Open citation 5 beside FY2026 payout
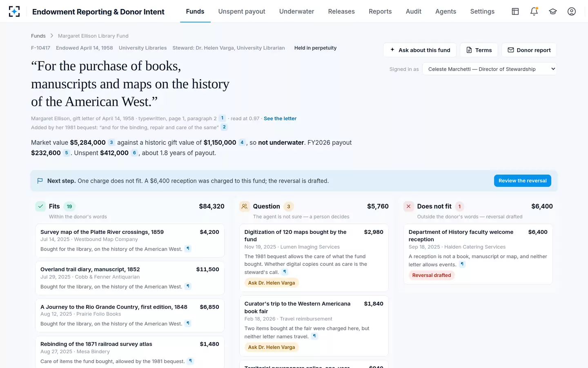 click(66, 153)
